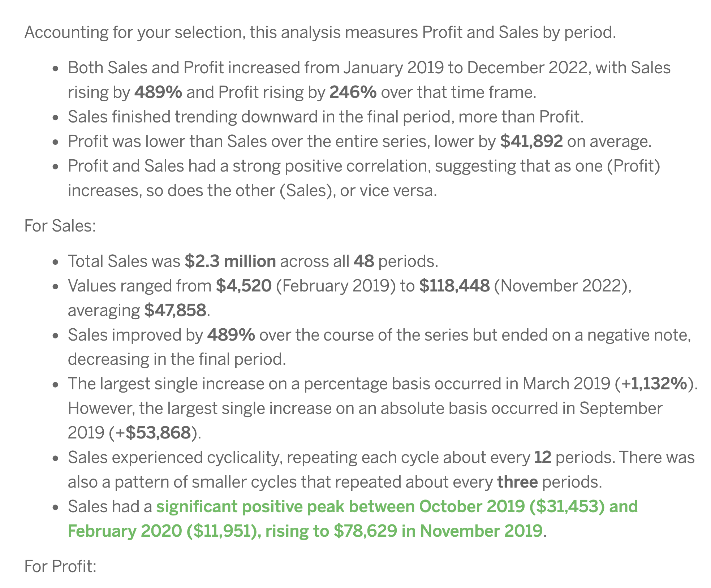Image resolution: width=711 pixels, height=588 pixels.
Task: Click the bold $4,520 minimum value
Action: (244, 286)
